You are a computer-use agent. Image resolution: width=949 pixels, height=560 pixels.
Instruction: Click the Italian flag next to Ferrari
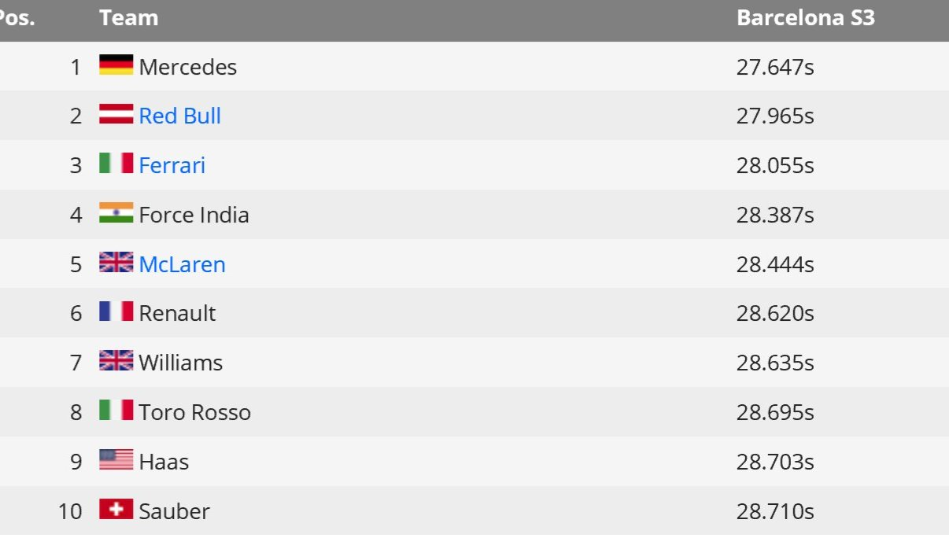point(116,164)
